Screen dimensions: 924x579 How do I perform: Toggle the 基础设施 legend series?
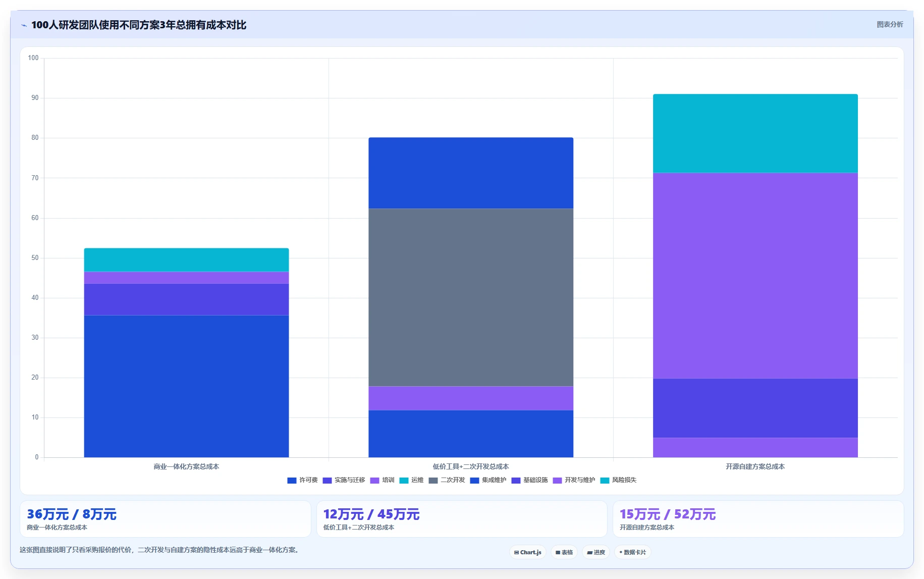[x=529, y=480]
